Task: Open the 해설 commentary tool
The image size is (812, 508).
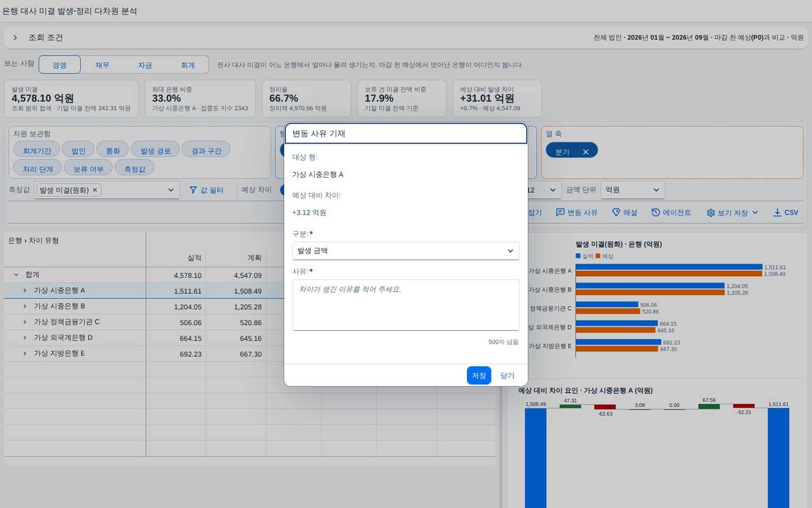Action: [x=624, y=213]
